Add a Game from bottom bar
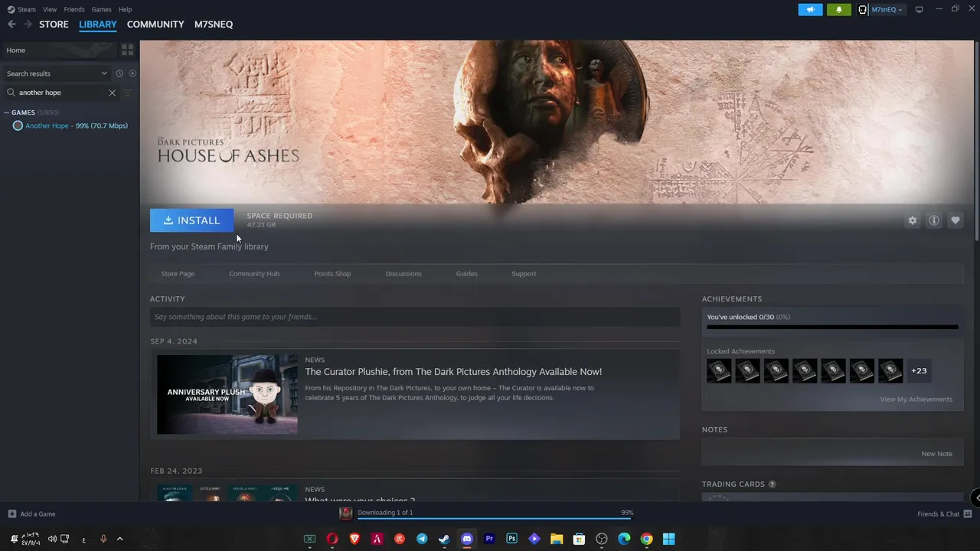Screen dimensions: 980x551 31,514
